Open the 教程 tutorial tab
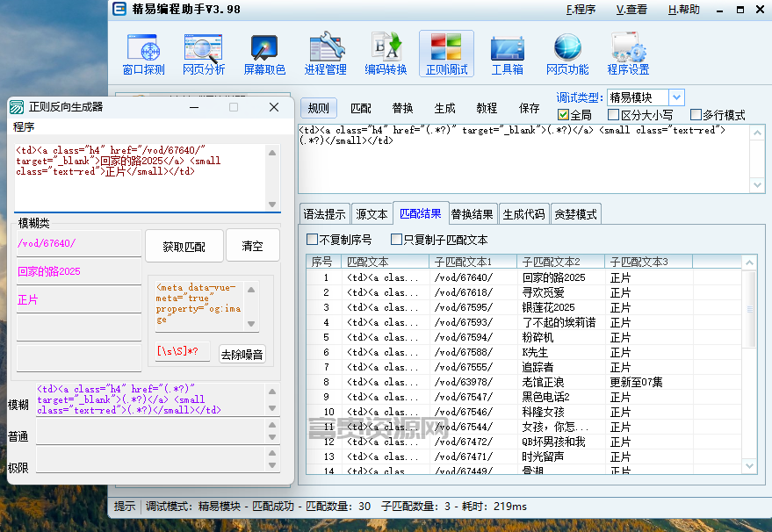Screen dimensions: 772x532 coord(487,108)
